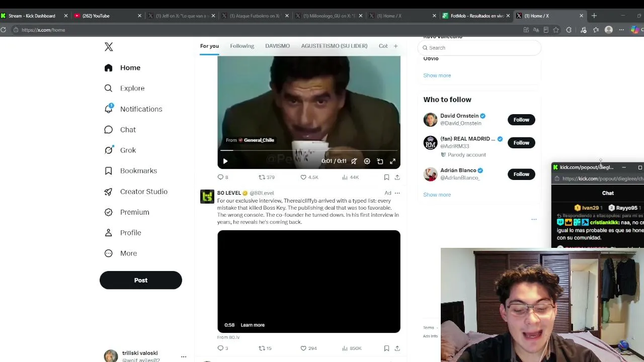
Task: Repost the 80 LEVEL ad with 15 reposts
Action: click(x=265, y=348)
